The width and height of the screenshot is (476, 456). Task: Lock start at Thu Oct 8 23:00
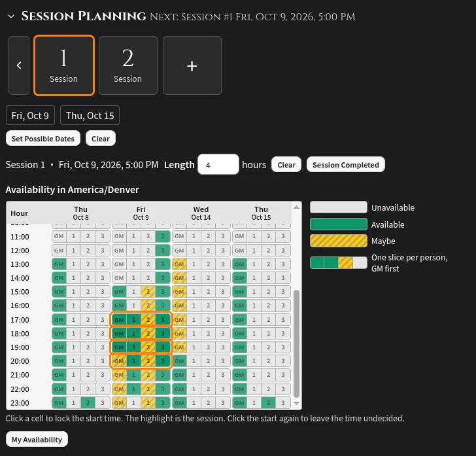pos(81,403)
